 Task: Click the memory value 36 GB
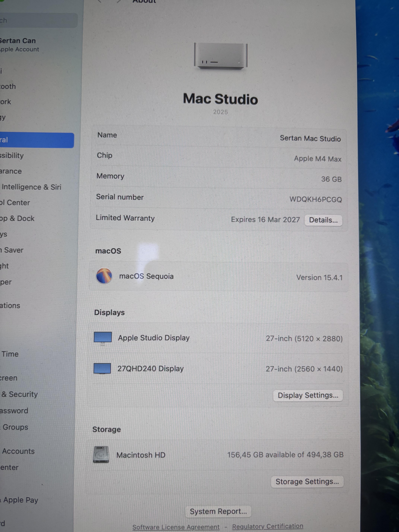(x=331, y=179)
